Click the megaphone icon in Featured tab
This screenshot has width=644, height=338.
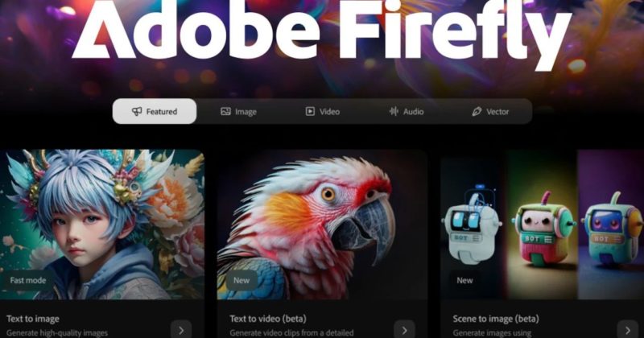[137, 111]
